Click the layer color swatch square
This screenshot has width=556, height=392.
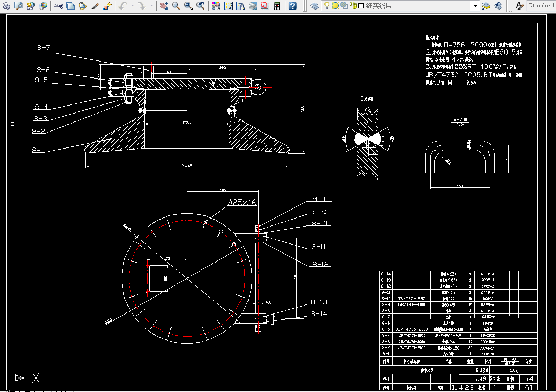pyautogui.click(x=361, y=6)
